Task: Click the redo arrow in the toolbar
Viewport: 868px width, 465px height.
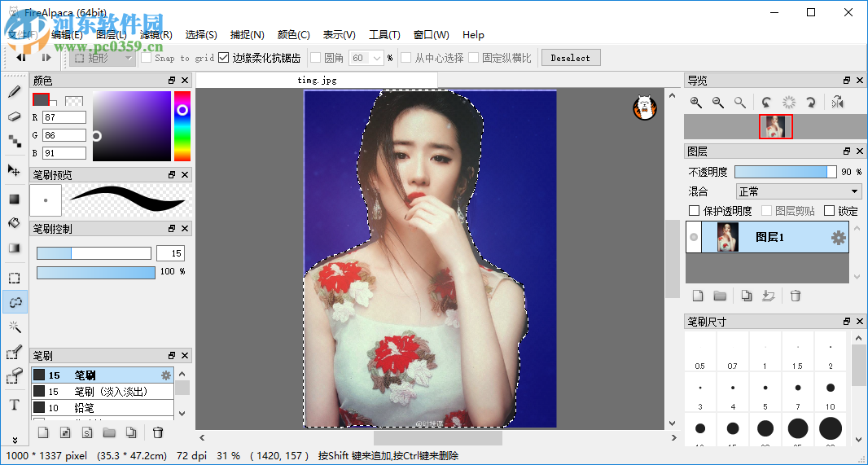Action: [x=46, y=58]
